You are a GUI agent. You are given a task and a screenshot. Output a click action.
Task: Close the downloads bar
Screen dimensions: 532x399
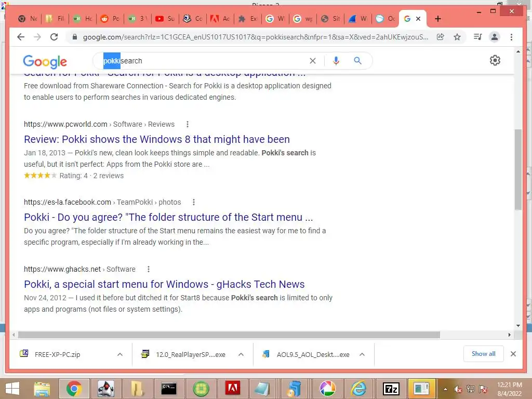[513, 354]
